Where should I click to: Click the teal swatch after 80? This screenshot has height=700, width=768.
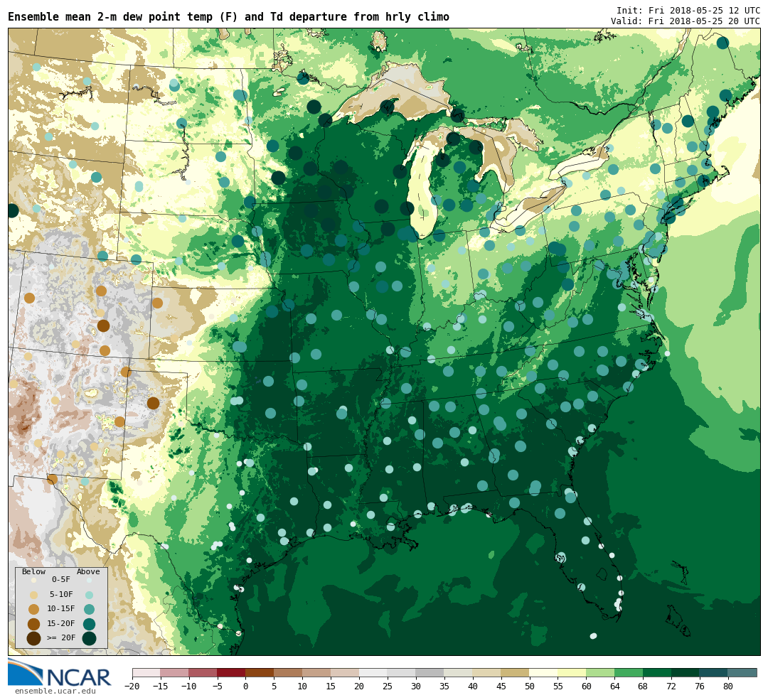click(x=742, y=672)
